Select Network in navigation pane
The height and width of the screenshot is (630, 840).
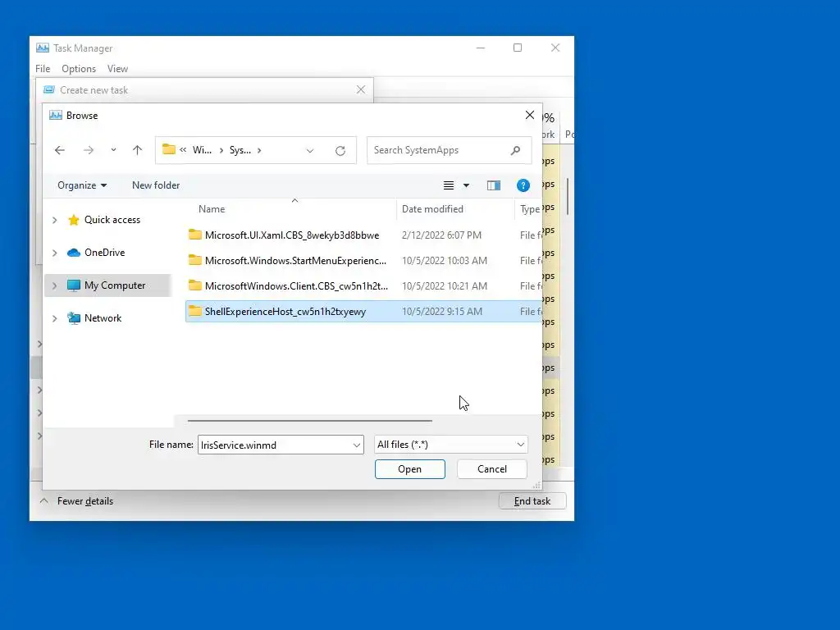coord(103,318)
